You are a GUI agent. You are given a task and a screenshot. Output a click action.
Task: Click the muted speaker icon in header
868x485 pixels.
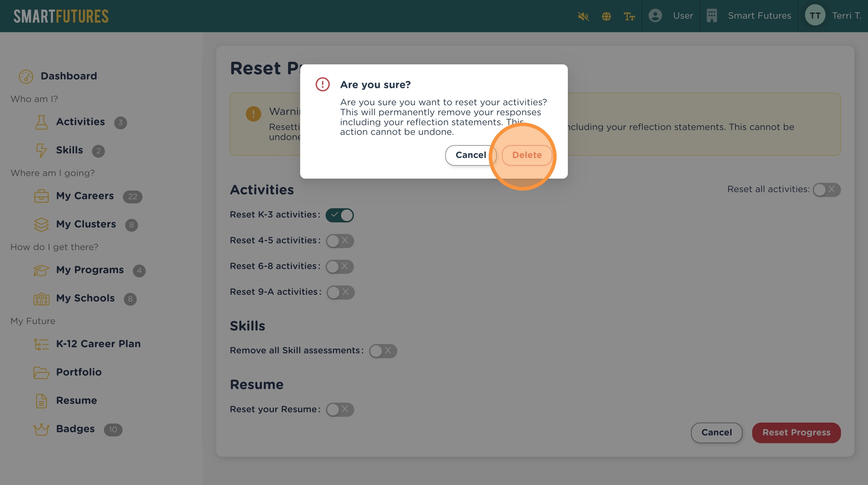583,16
